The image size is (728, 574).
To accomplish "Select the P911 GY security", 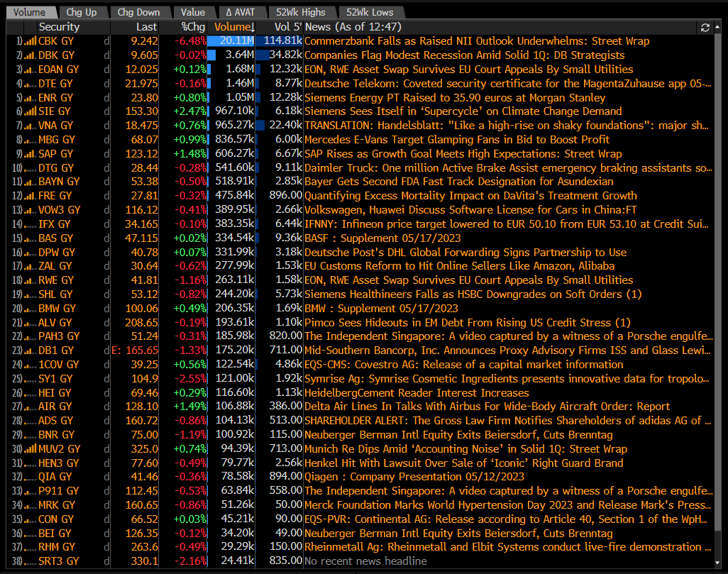I will pos(58,491).
